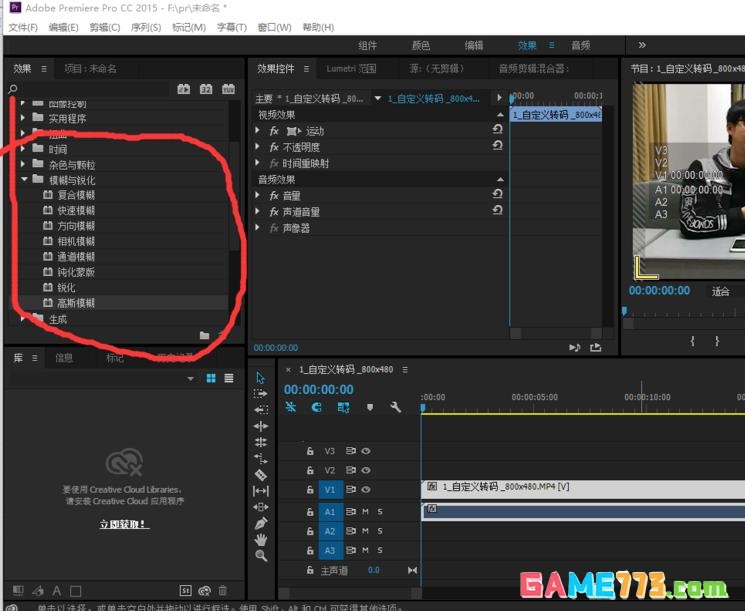The width and height of the screenshot is (745, 611).
Task: Solo audio track A3
Action: (x=380, y=551)
